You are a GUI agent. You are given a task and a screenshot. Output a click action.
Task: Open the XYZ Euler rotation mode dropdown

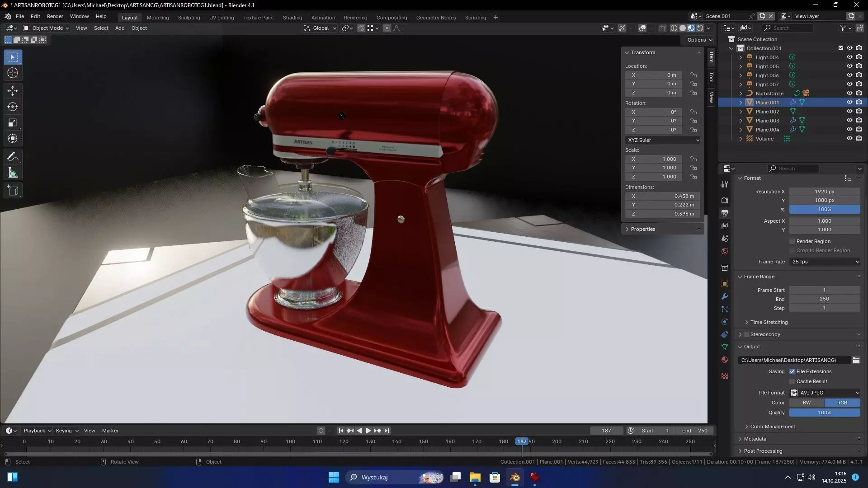coord(663,140)
